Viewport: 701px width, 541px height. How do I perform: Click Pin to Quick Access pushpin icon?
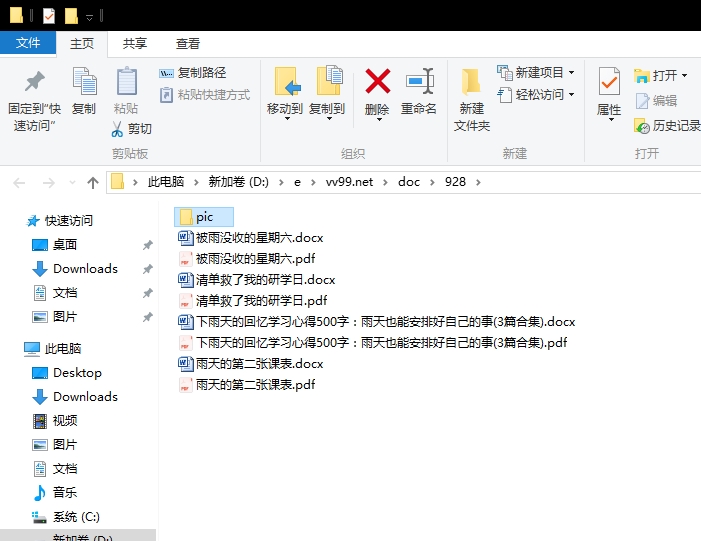coord(34,81)
